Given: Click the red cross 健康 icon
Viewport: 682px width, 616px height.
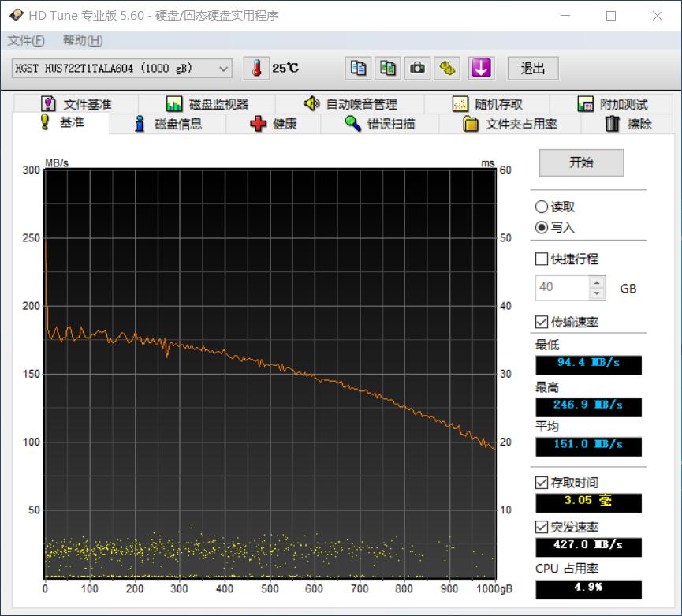Looking at the screenshot, I should click(258, 124).
